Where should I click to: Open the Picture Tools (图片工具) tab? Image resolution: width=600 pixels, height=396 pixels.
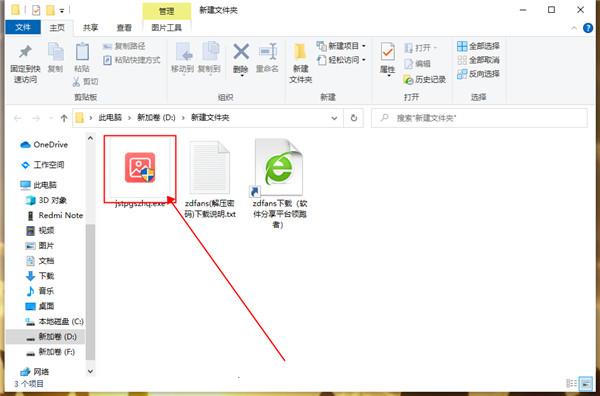tap(166, 28)
